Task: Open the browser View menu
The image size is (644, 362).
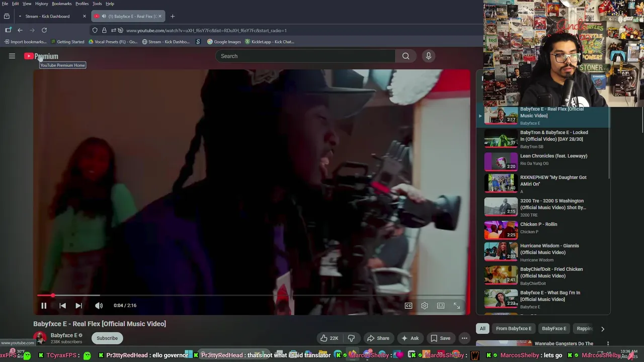Action: pyautogui.click(x=27, y=4)
